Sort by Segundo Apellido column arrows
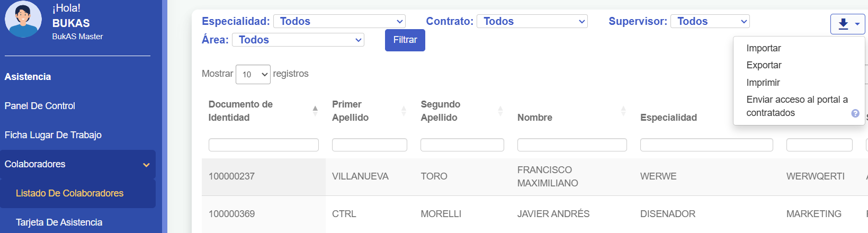Image resolution: width=868 pixels, height=233 pixels. pos(500,111)
